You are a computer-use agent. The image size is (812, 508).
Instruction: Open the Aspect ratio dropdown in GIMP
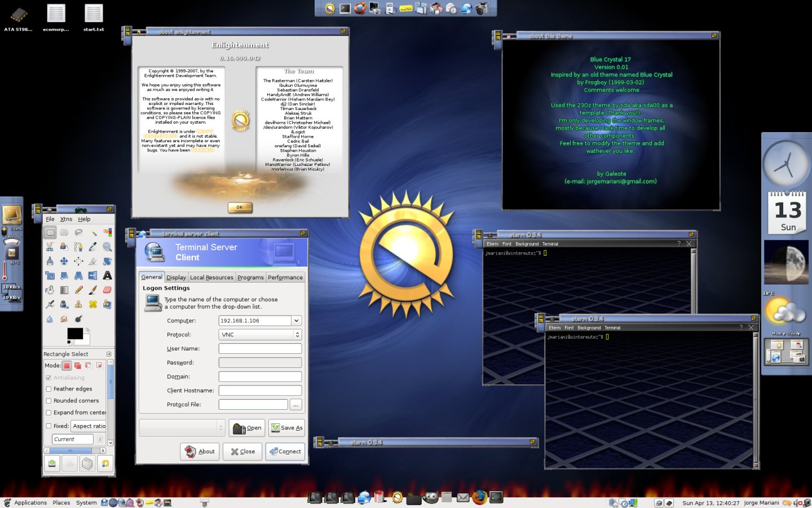89,426
